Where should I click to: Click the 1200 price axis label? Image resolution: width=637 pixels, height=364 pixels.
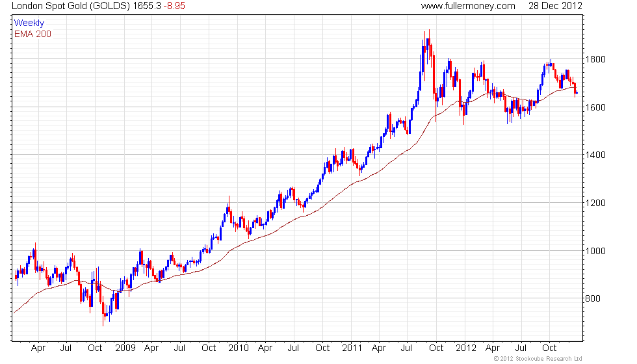point(595,203)
